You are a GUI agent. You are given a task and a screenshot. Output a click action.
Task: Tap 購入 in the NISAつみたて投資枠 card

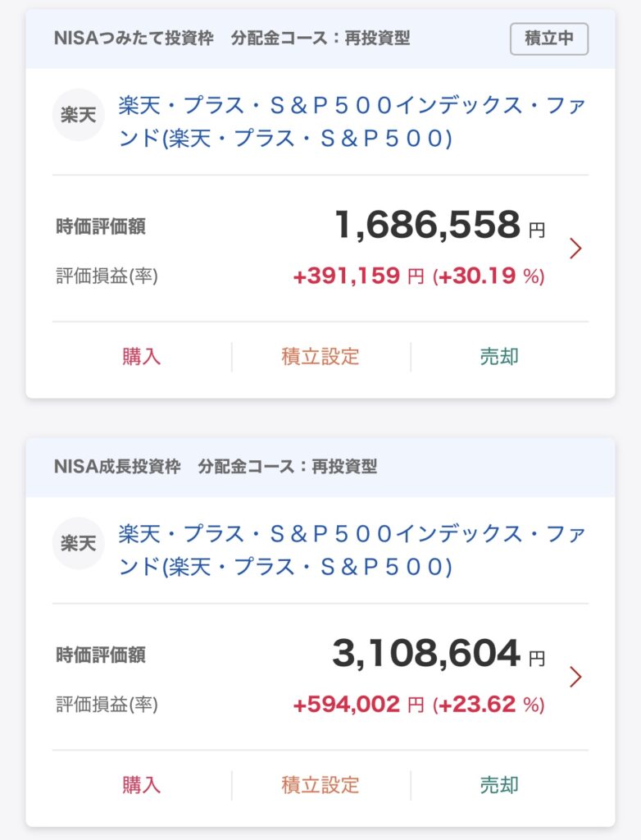tap(142, 357)
